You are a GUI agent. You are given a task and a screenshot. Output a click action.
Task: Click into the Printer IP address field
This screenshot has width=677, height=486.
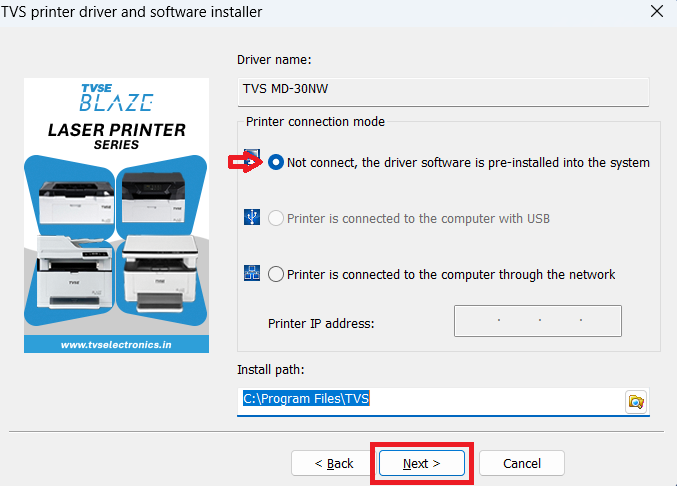(538, 321)
